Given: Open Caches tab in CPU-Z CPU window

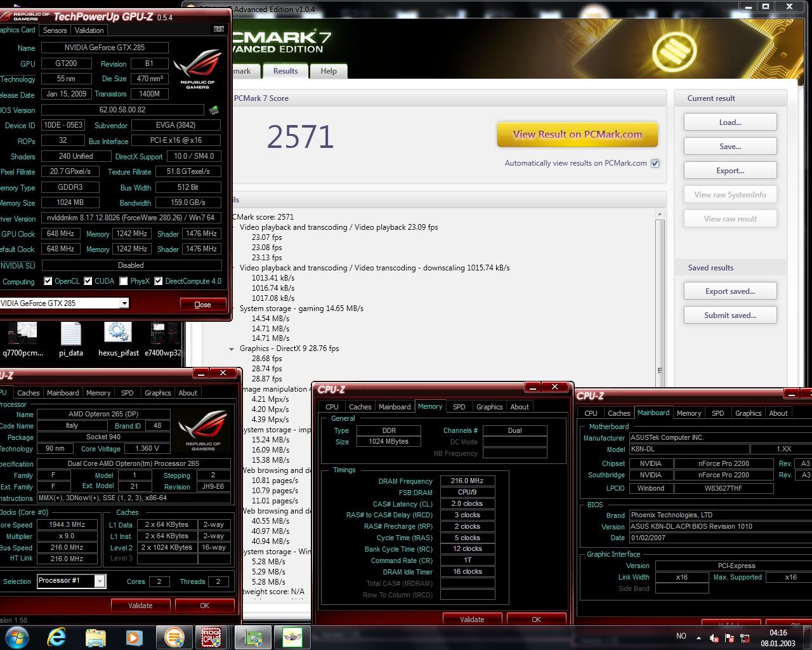Looking at the screenshot, I should (x=29, y=393).
